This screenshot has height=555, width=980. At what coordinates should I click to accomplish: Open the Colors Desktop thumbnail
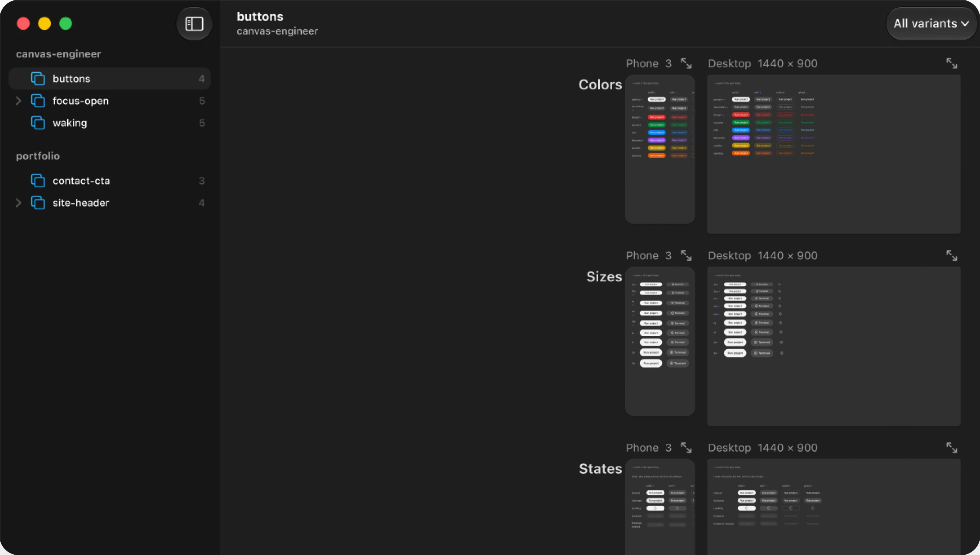coord(834,154)
